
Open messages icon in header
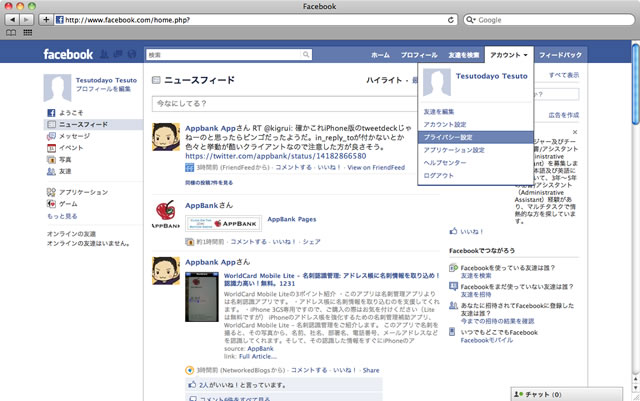(118, 54)
